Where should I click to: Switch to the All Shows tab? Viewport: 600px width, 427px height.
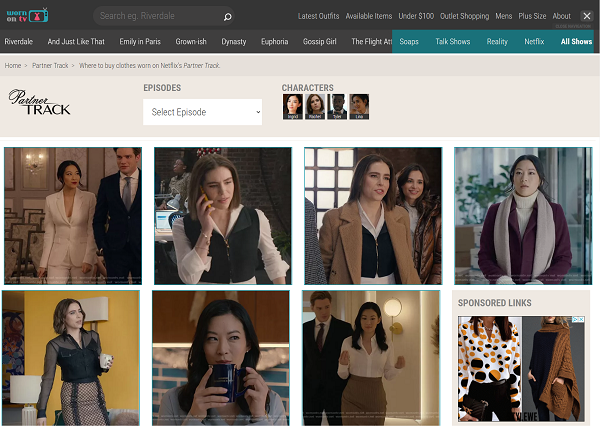coord(576,41)
